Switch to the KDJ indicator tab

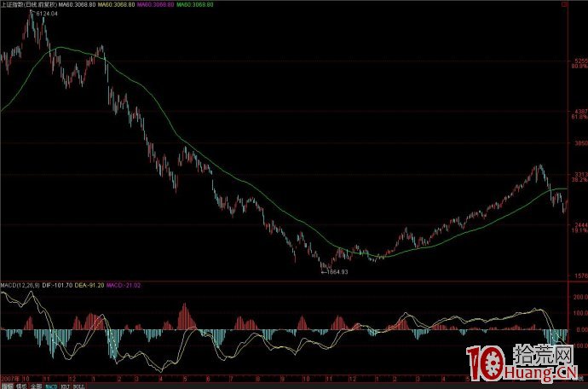click(x=64, y=386)
